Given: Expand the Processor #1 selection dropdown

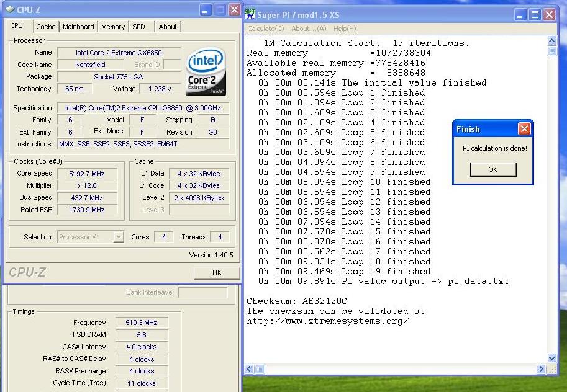Looking at the screenshot, I should (119, 237).
